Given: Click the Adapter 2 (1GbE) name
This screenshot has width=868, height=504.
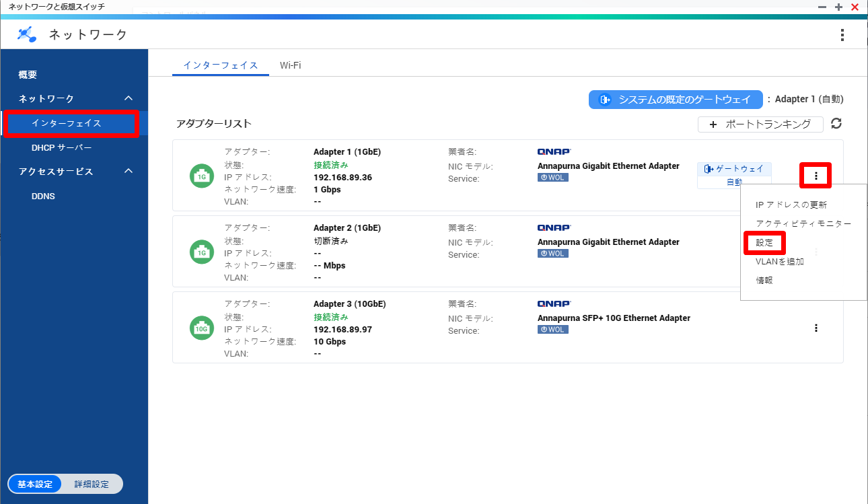Looking at the screenshot, I should pos(347,228).
